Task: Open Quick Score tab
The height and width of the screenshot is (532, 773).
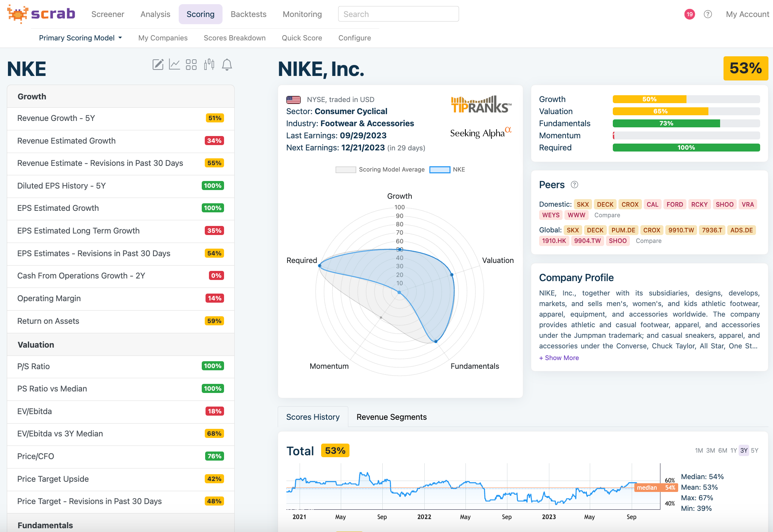Action: (x=302, y=38)
